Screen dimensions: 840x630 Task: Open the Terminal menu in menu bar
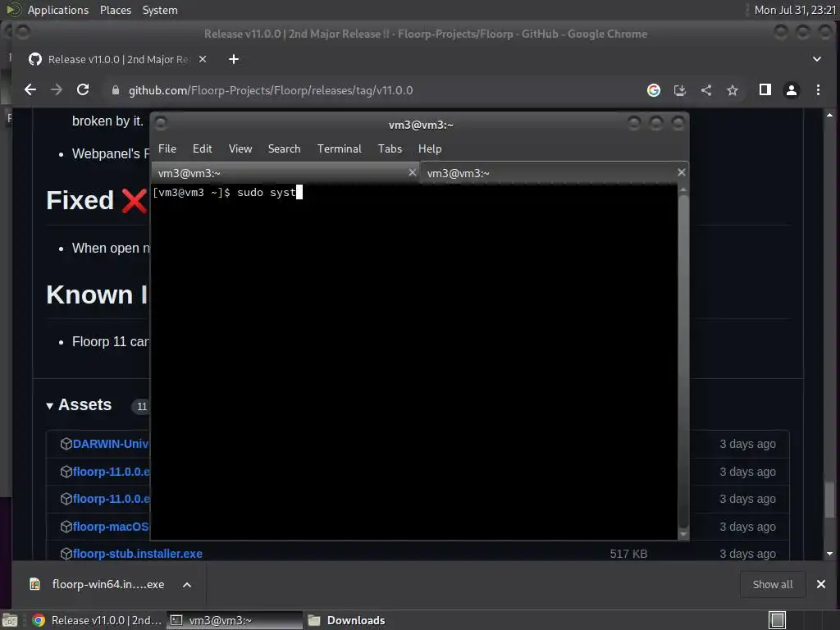(339, 148)
